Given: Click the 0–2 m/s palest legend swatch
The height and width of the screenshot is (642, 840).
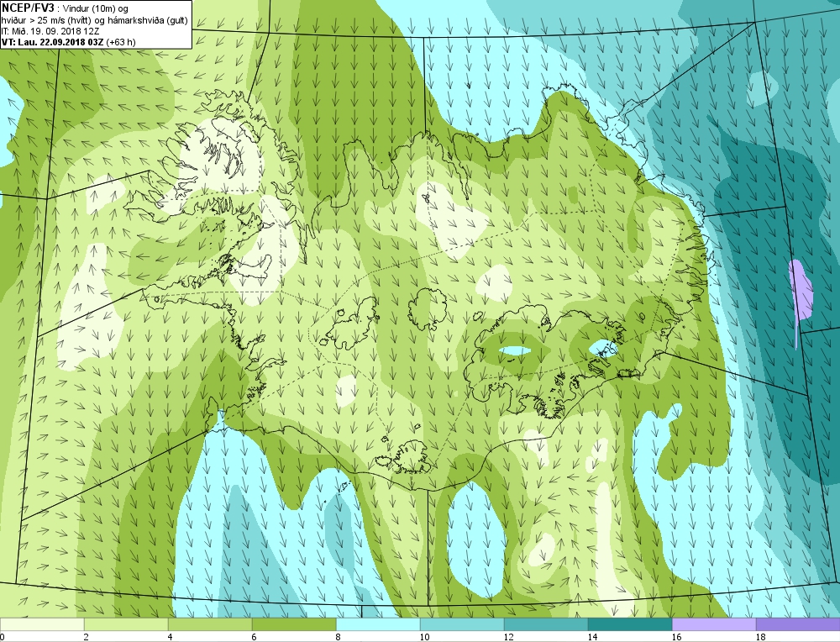Looking at the screenshot, I should 42,624.
